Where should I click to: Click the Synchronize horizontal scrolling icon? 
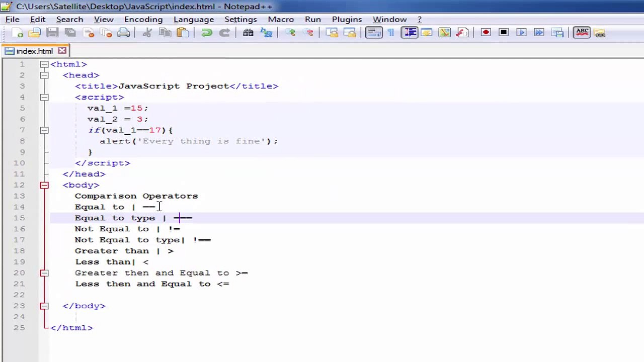click(x=350, y=33)
